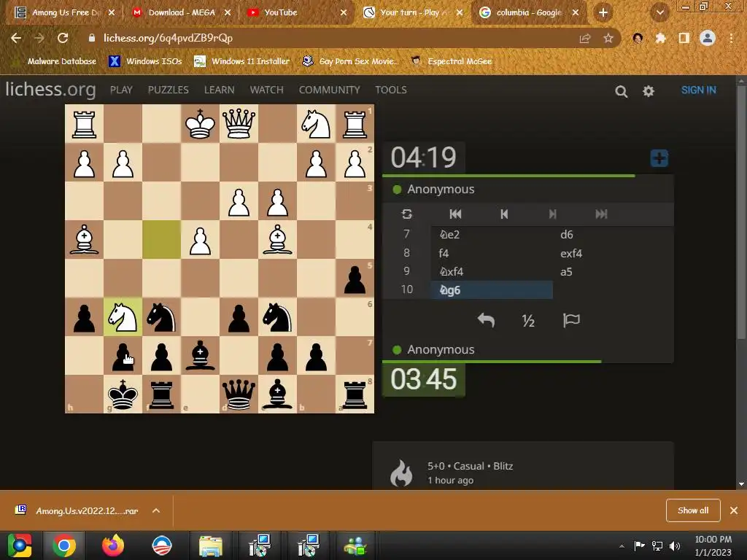Open lichess preferences gear
Image resolution: width=747 pixels, height=560 pixels.
coord(649,91)
